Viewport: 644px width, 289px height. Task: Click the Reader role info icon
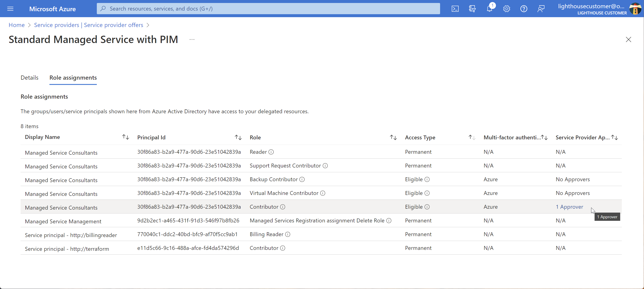(x=271, y=152)
